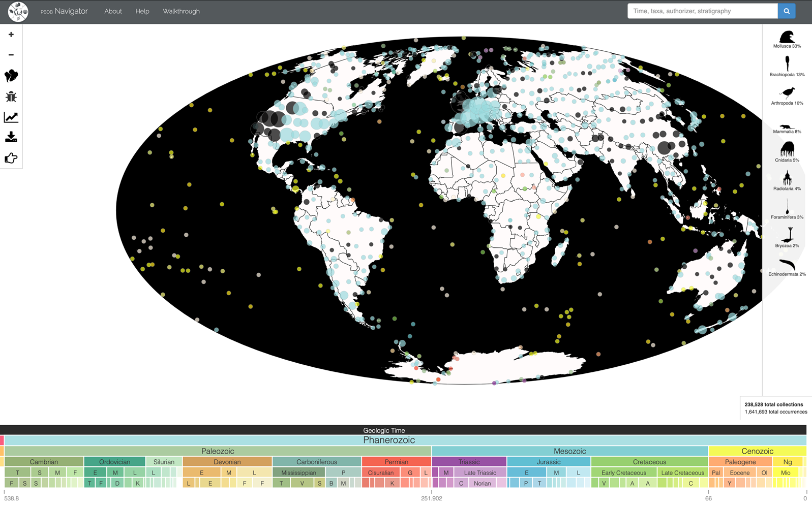Viewport: 812px width, 507px height.
Task: Focus the time, taxa, authorizer search field
Action: coord(702,11)
